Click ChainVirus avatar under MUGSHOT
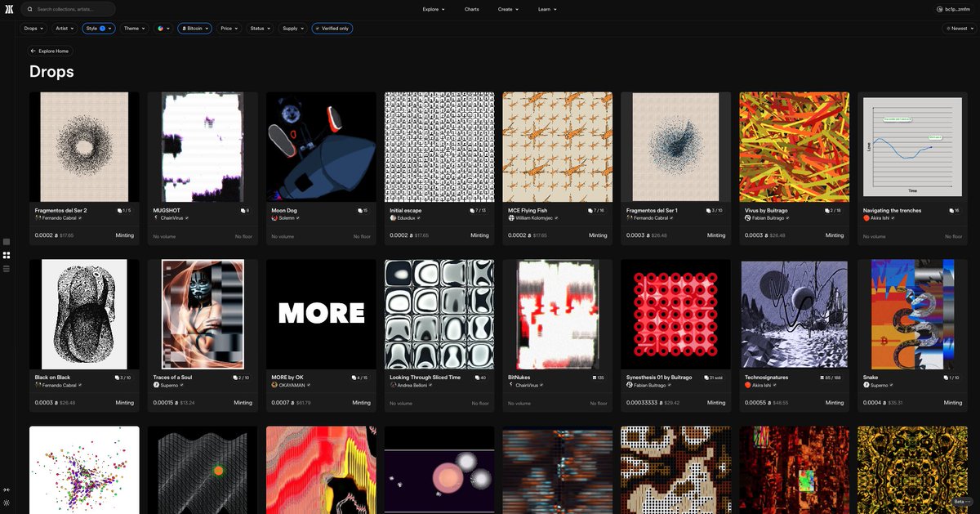 pyautogui.click(x=156, y=218)
